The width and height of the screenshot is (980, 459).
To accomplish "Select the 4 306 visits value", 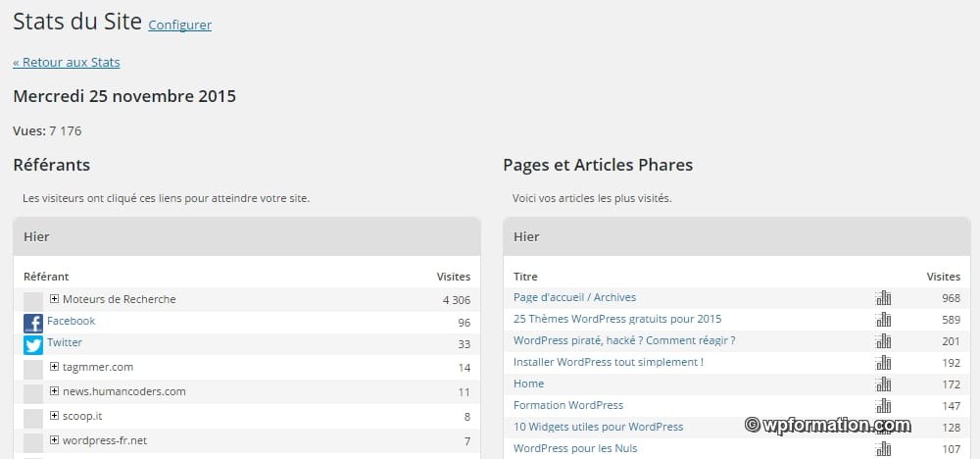I will 457,299.
